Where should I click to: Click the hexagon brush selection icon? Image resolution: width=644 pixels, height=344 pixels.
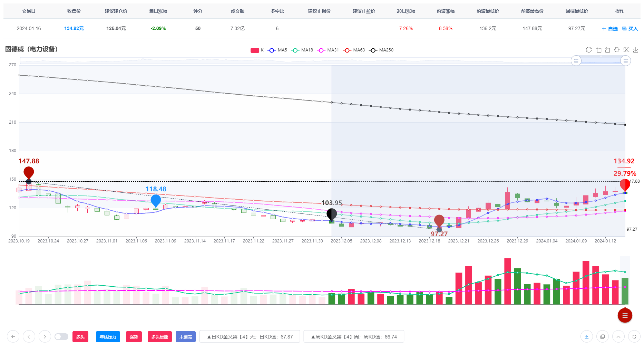point(617,50)
